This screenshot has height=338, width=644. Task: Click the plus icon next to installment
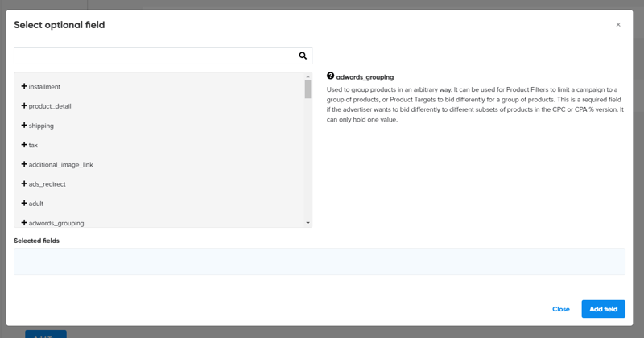coord(24,86)
